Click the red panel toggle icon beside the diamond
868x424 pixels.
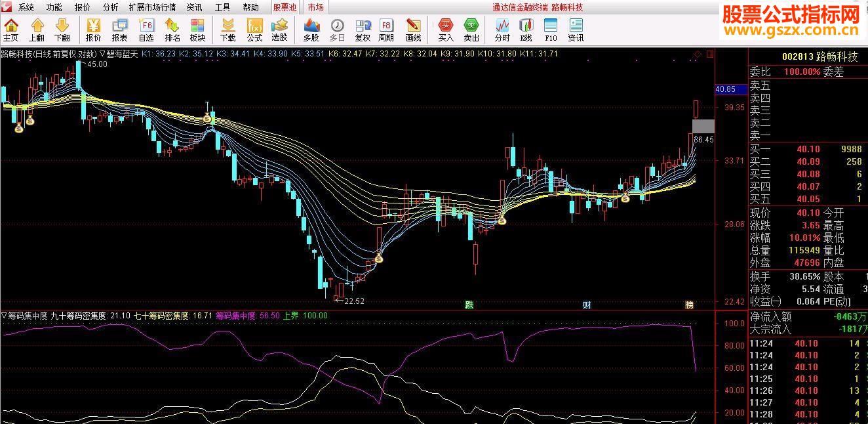[x=710, y=54]
